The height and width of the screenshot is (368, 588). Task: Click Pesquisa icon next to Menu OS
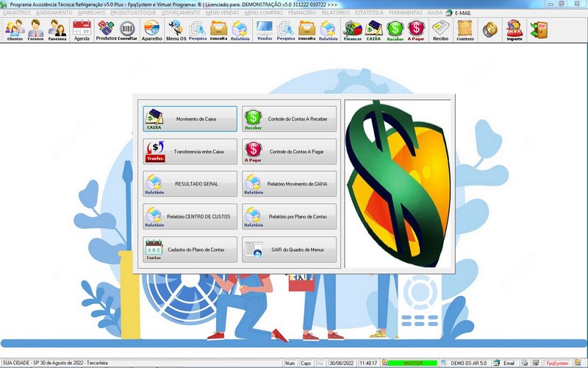[198, 29]
